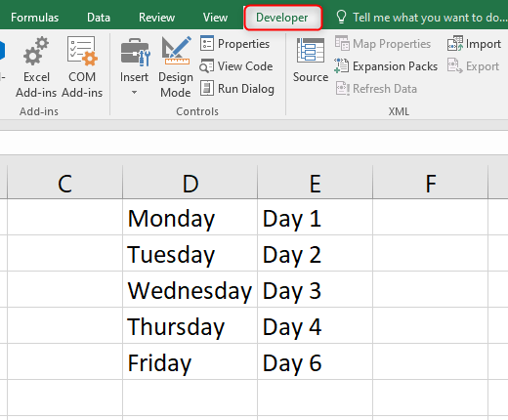508x420 pixels.
Task: Toggle Design Mode ruler icon
Action: coord(176,51)
